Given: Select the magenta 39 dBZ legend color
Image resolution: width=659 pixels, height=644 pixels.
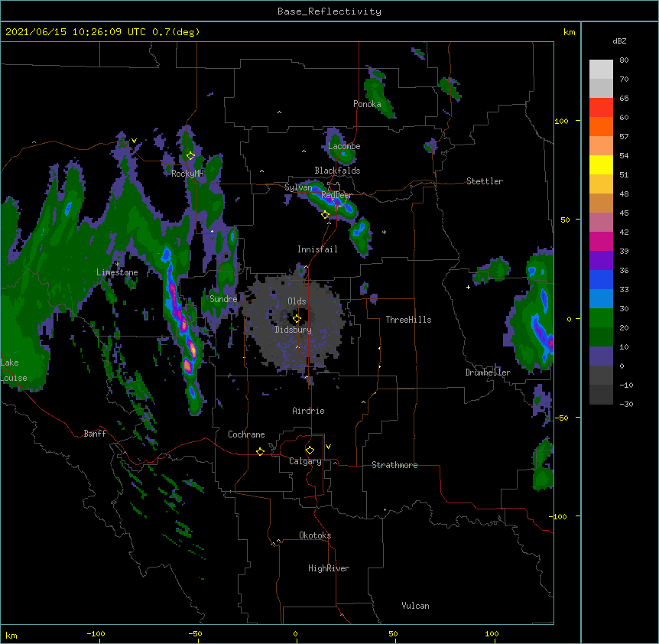Looking at the screenshot, I should coord(601,241).
